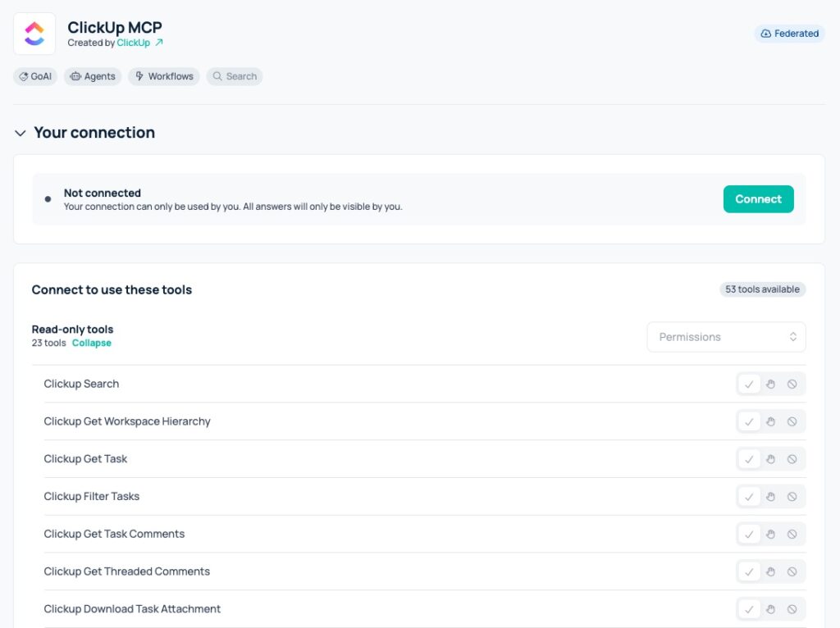The image size is (840, 628).
Task: Click the Connect button
Action: (758, 199)
